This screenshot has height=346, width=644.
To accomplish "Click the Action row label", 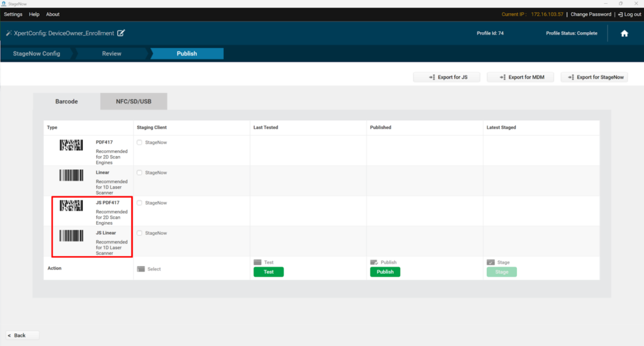I will 54,269.
